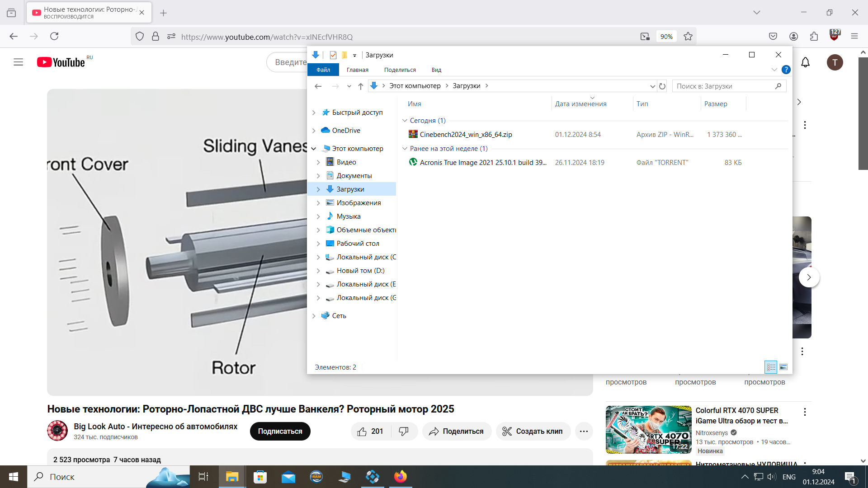Switch to large icons view in Explorer
The image size is (868, 488).
click(x=783, y=367)
